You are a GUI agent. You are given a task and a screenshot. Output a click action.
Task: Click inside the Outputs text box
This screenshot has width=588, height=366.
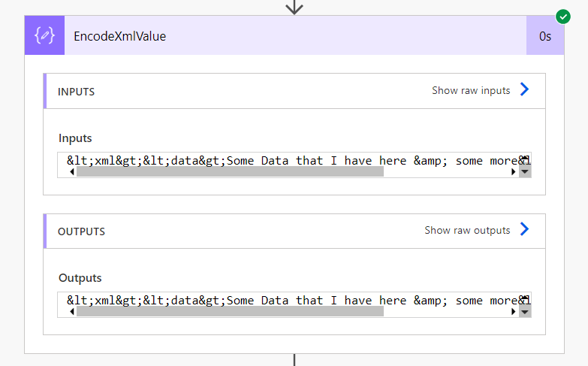coord(294,304)
